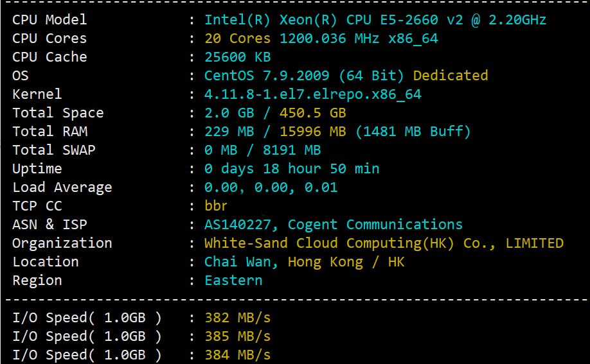
Task: Click the White-Sand Cloud Computing organization name
Action: coord(384,243)
